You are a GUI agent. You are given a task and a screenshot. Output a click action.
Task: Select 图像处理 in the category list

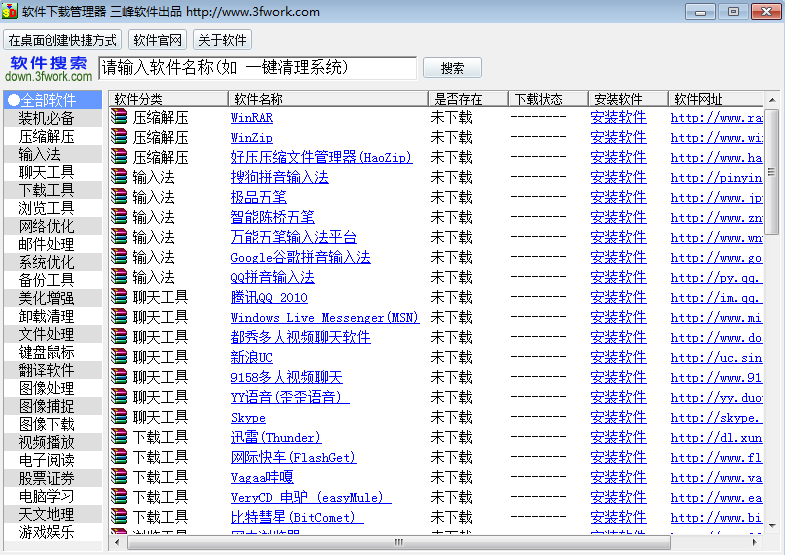pyautogui.click(x=53, y=388)
